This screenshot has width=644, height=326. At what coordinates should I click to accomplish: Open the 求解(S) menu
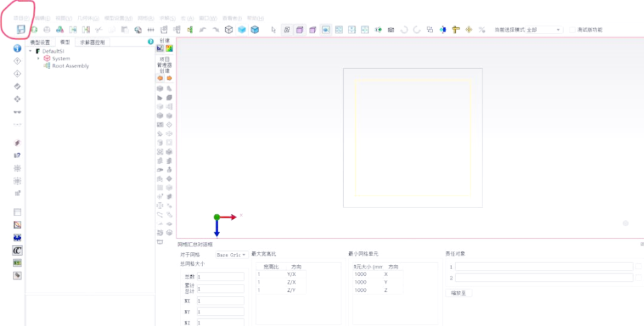tap(167, 19)
